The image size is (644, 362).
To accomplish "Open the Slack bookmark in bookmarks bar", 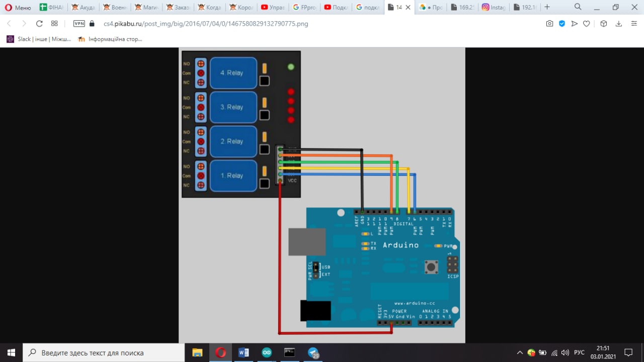I will (x=39, y=39).
